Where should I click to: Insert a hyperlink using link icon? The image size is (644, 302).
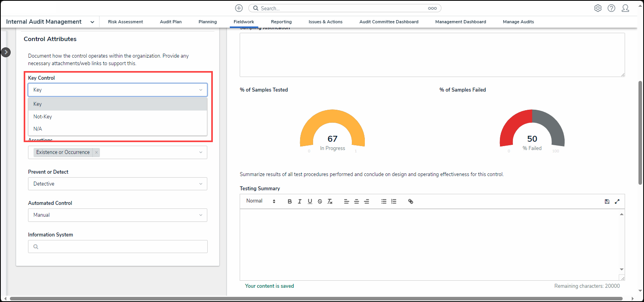411,201
